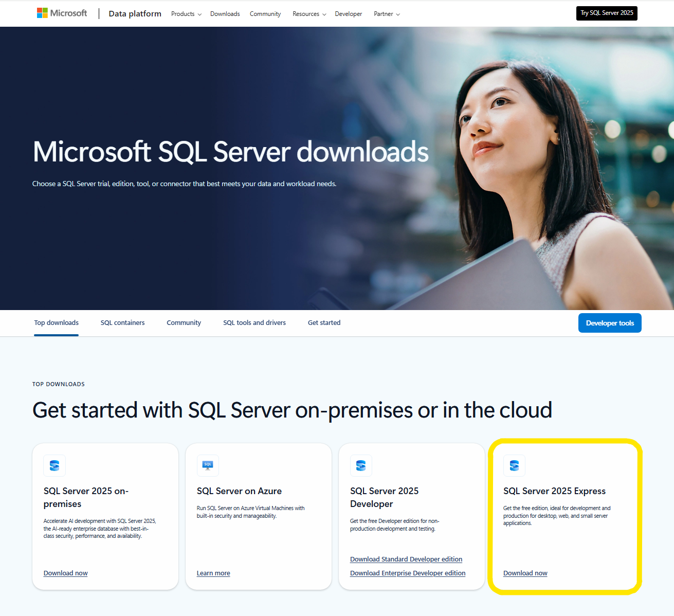Click Download now under SQL Server 2025 Express
The width and height of the screenshot is (674, 616).
click(x=525, y=573)
